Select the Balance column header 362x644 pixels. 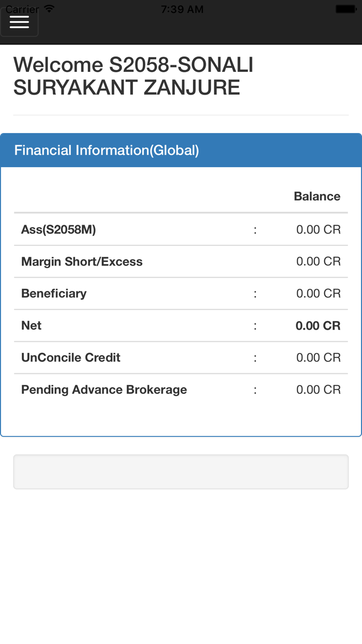[317, 196]
